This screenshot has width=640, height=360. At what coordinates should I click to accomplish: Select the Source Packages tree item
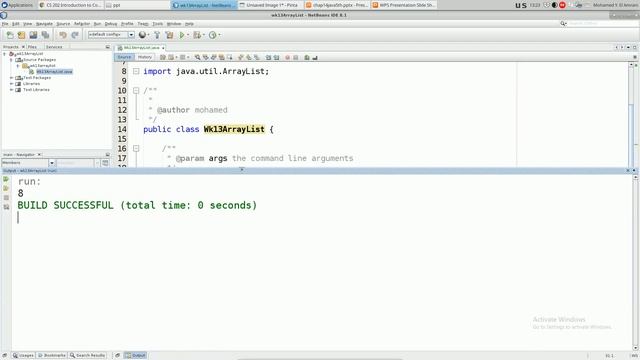[39, 60]
